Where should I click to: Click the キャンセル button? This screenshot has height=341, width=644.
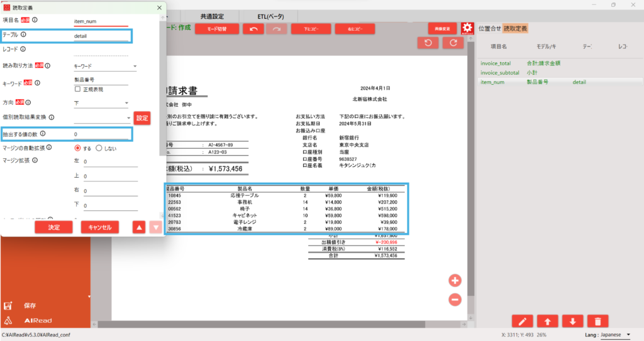click(x=99, y=227)
